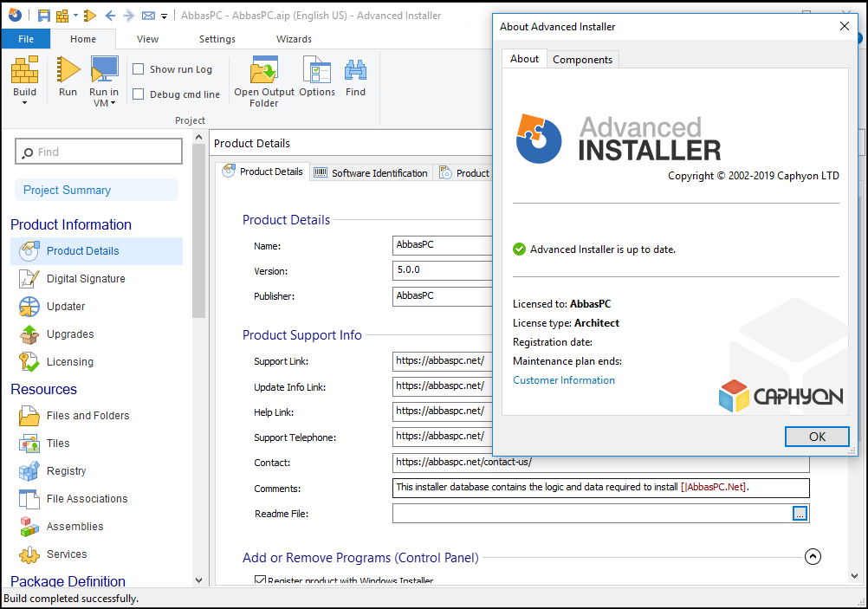Open the Digital Signature page icon
868x609 pixels.
(x=29, y=278)
